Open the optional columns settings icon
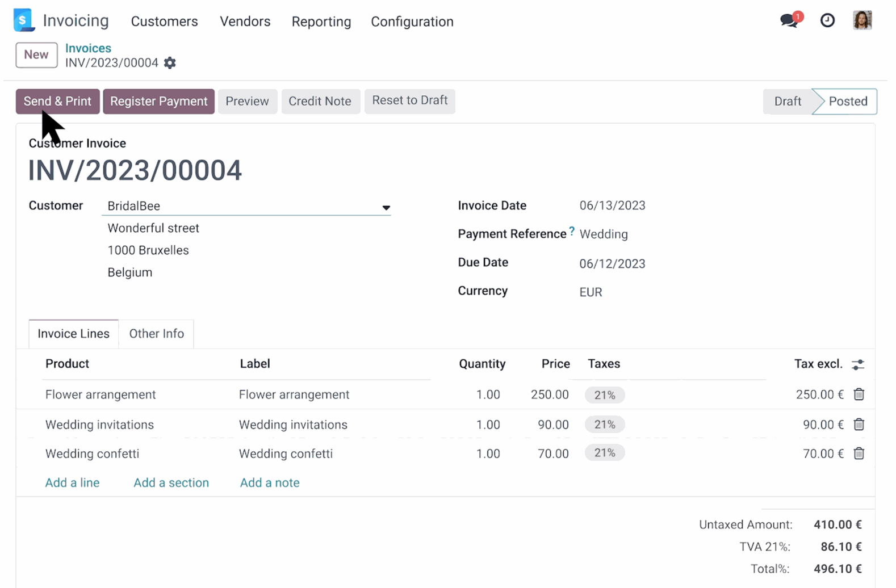This screenshot has height=588, width=896. click(858, 364)
